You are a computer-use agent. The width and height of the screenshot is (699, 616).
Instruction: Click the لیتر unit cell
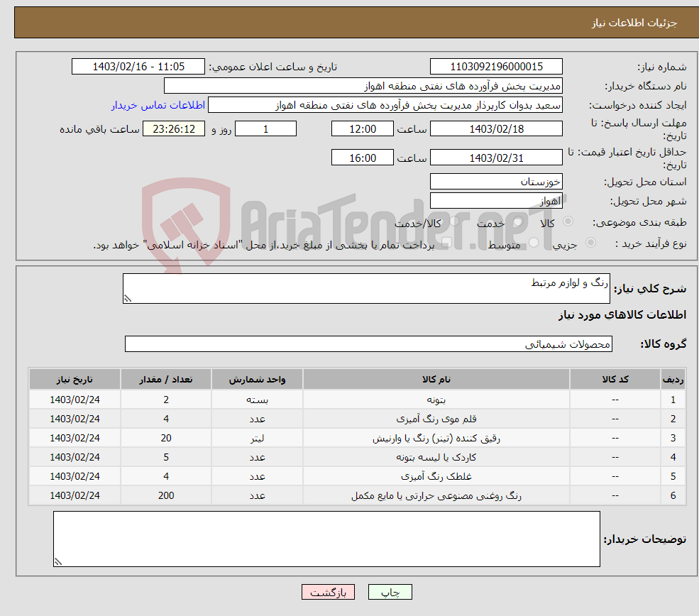[257, 438]
